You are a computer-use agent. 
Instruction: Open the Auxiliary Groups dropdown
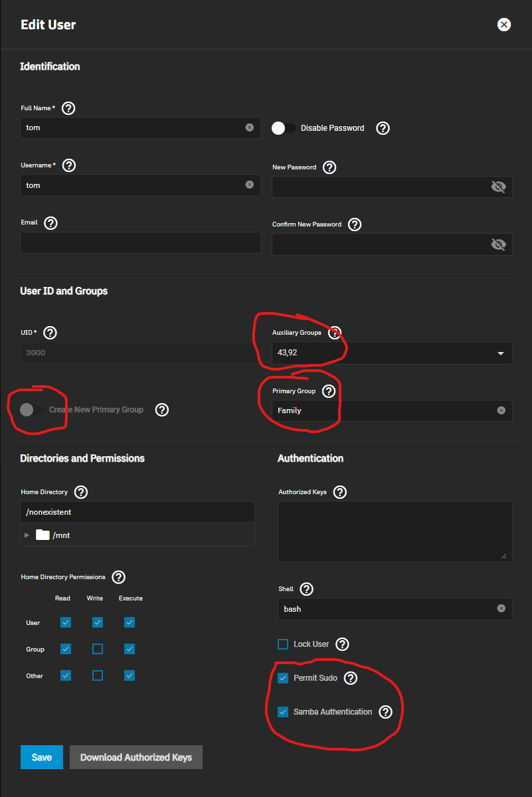tap(392, 353)
